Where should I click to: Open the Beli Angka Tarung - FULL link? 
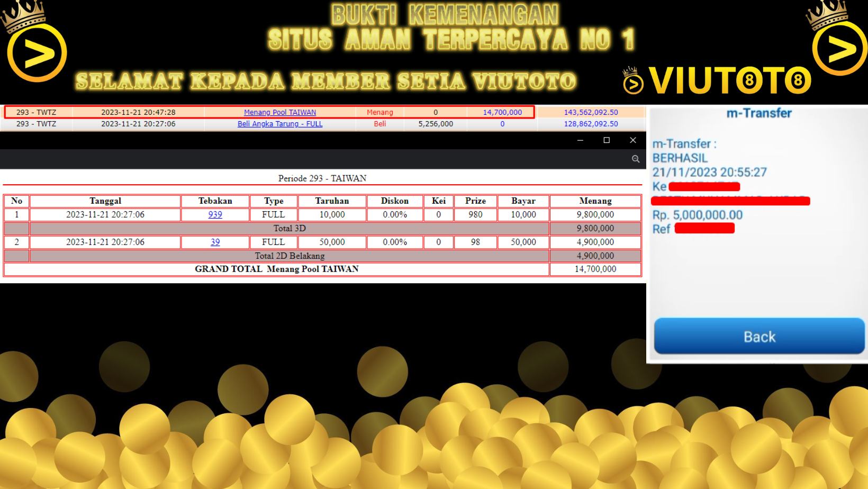tap(279, 124)
